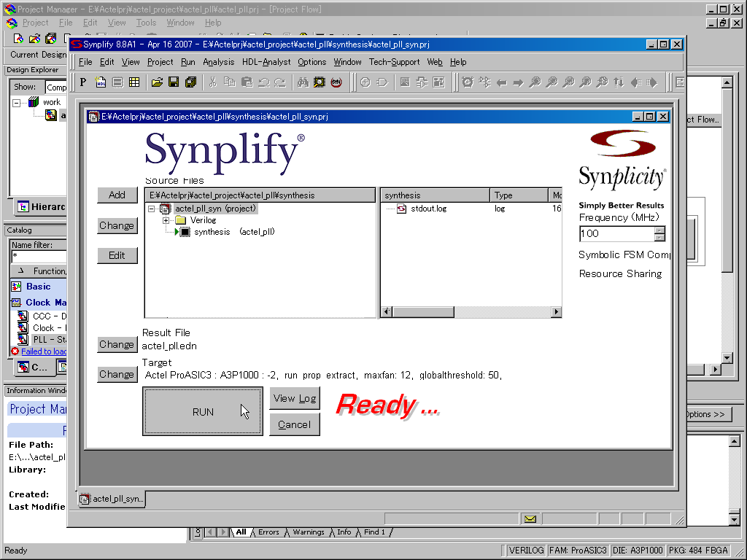Open the Run menu in Synplify

188,62
